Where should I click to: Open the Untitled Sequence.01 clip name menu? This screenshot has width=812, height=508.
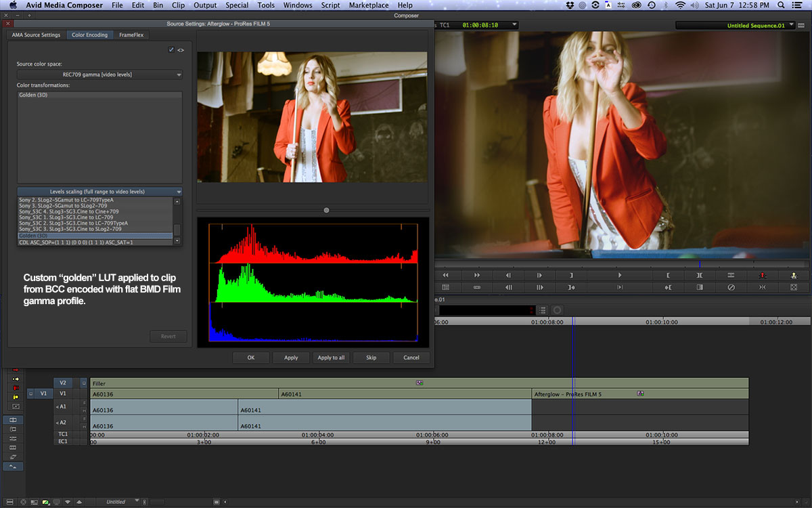[x=735, y=25]
